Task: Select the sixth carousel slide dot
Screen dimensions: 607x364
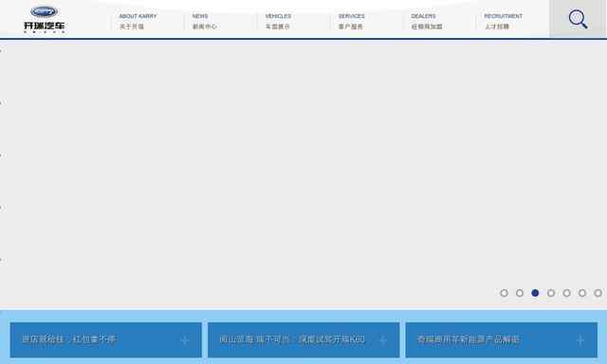Action: [x=582, y=293]
